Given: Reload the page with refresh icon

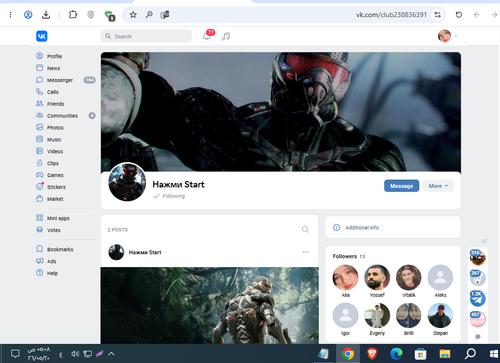Looking at the screenshot, I should (x=459, y=15).
